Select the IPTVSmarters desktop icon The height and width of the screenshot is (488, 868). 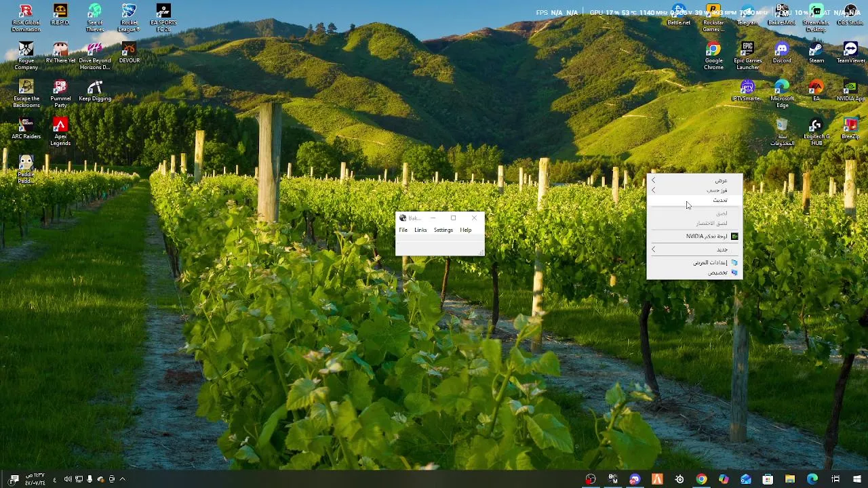pos(747,91)
